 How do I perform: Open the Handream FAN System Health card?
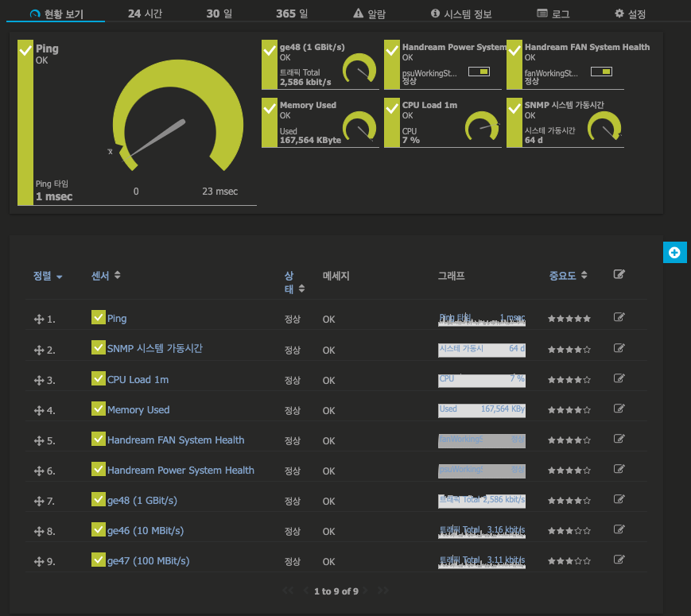pos(565,64)
